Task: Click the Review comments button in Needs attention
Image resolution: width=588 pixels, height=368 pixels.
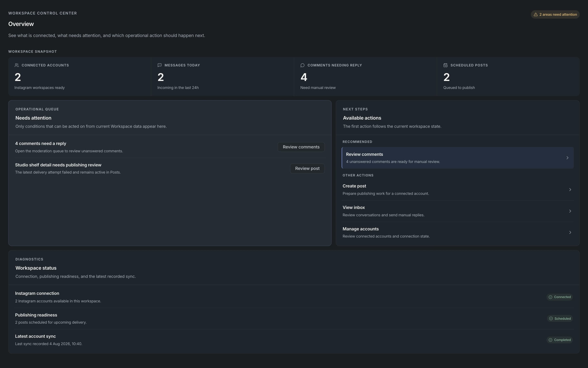Action: pyautogui.click(x=301, y=147)
